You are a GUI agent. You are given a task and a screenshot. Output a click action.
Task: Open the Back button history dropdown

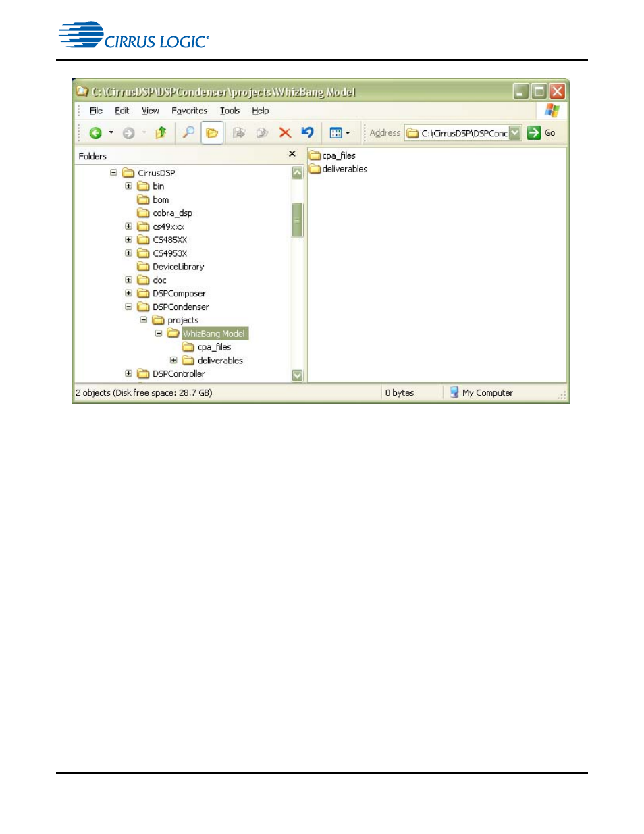[x=111, y=133]
